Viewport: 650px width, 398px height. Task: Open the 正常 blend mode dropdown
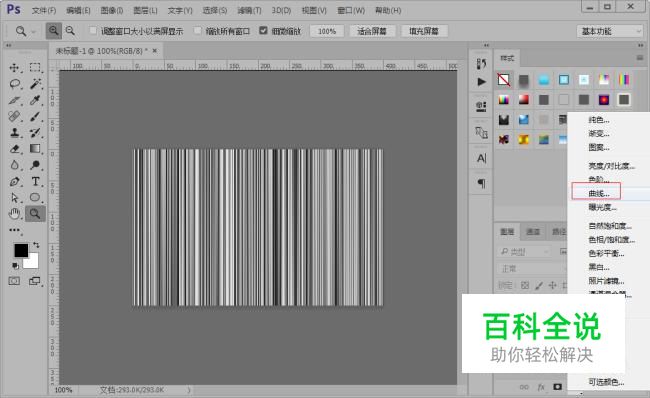pos(531,269)
